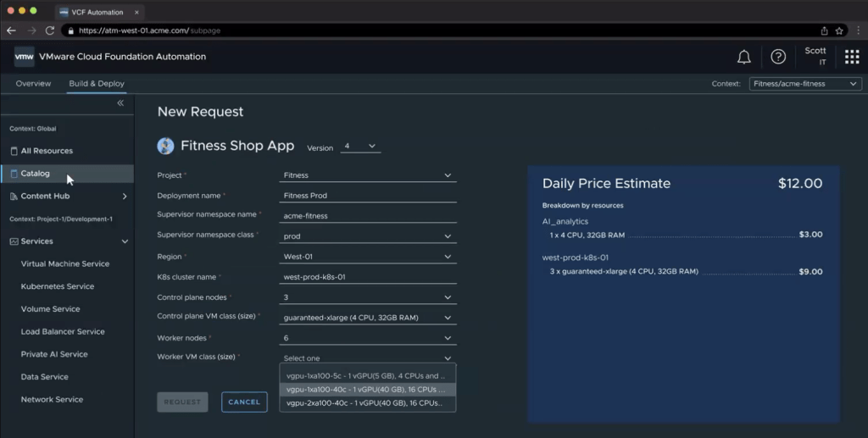Open the notifications bell icon
The width and height of the screenshot is (868, 438).
pyautogui.click(x=743, y=58)
